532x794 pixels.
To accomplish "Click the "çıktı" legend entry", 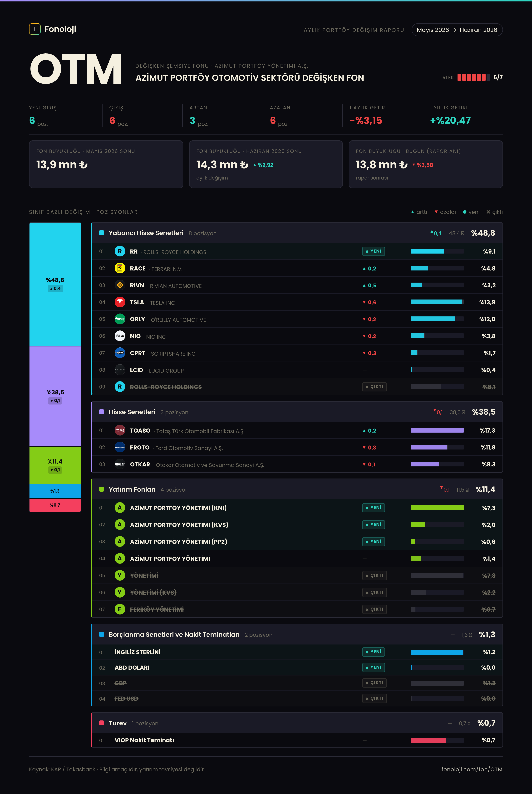I will [494, 212].
